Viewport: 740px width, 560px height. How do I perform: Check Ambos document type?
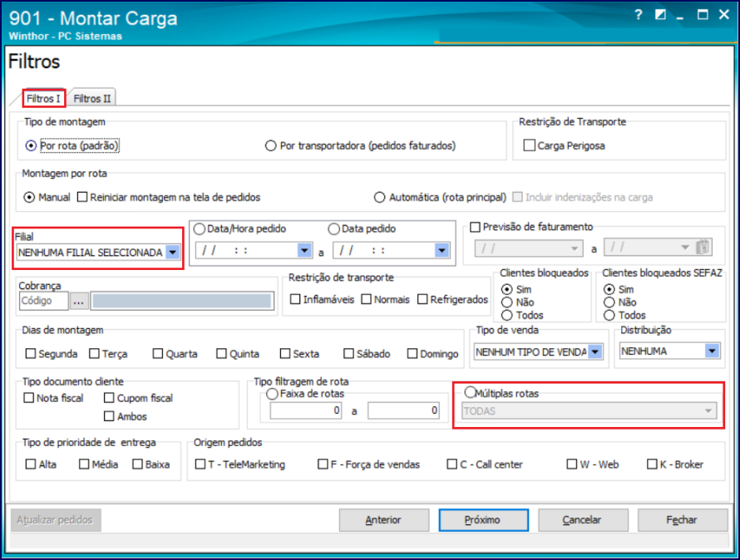pyautogui.click(x=109, y=416)
